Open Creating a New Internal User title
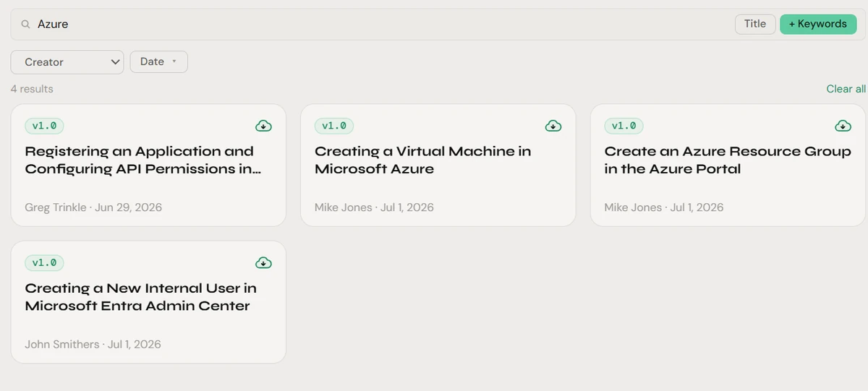Viewport: 868px width, 391px height. pos(140,297)
